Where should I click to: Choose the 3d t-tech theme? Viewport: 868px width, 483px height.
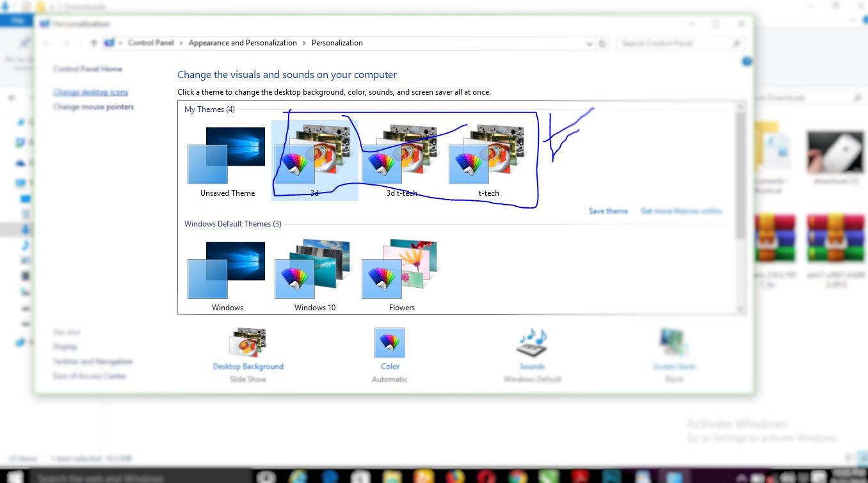tap(401, 161)
